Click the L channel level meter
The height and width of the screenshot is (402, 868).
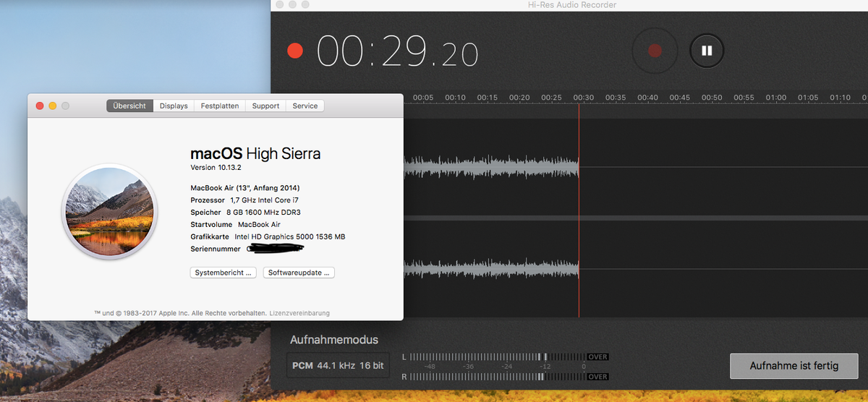[498, 357]
